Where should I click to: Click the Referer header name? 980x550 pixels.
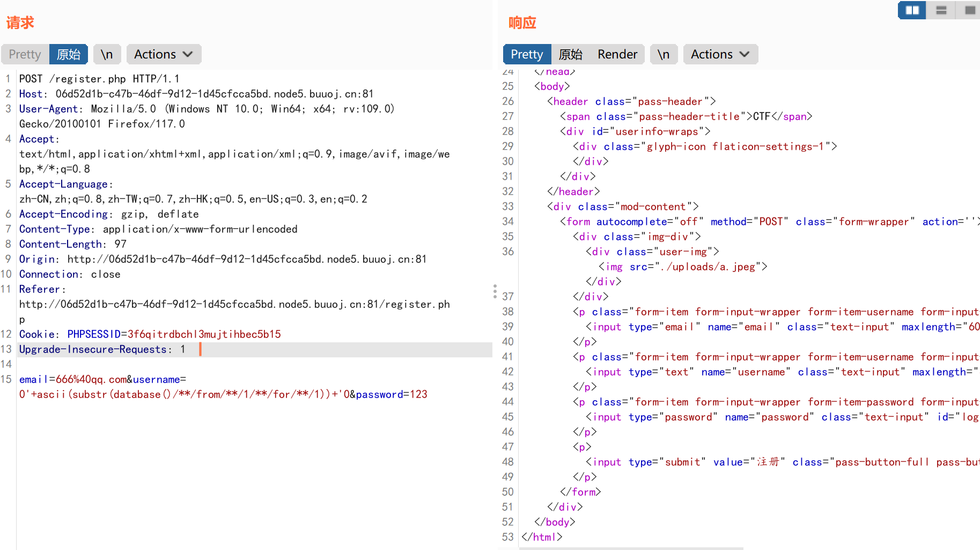pyautogui.click(x=40, y=289)
